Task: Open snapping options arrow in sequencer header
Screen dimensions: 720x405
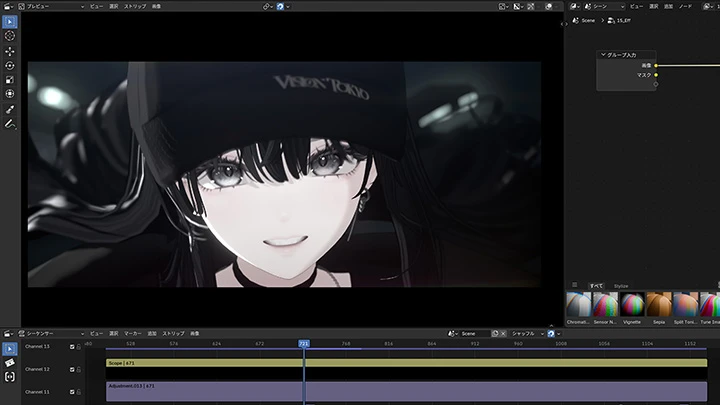Action: (x=559, y=333)
